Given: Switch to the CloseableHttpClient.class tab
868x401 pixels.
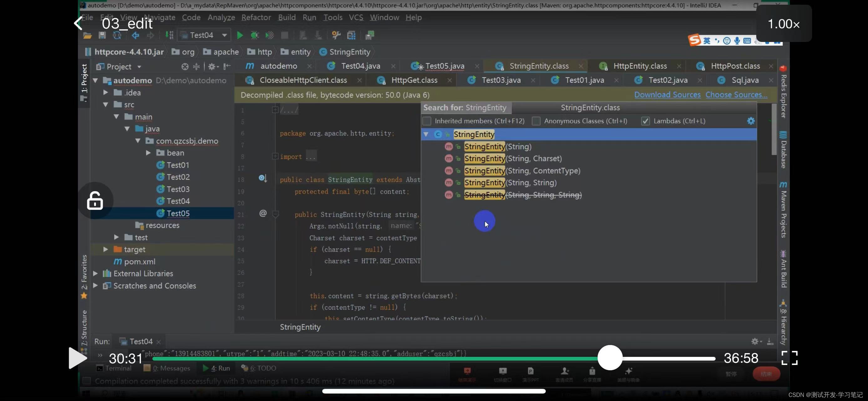Looking at the screenshot, I should [x=303, y=80].
